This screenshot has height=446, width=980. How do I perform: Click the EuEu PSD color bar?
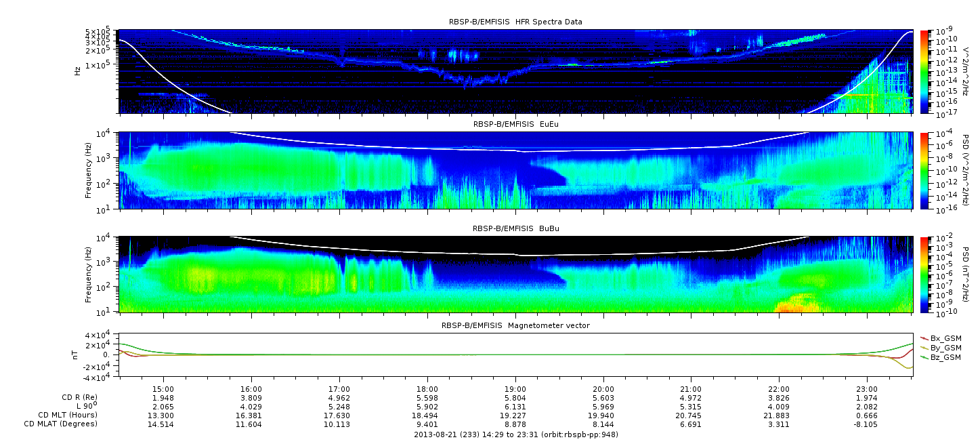924,170
